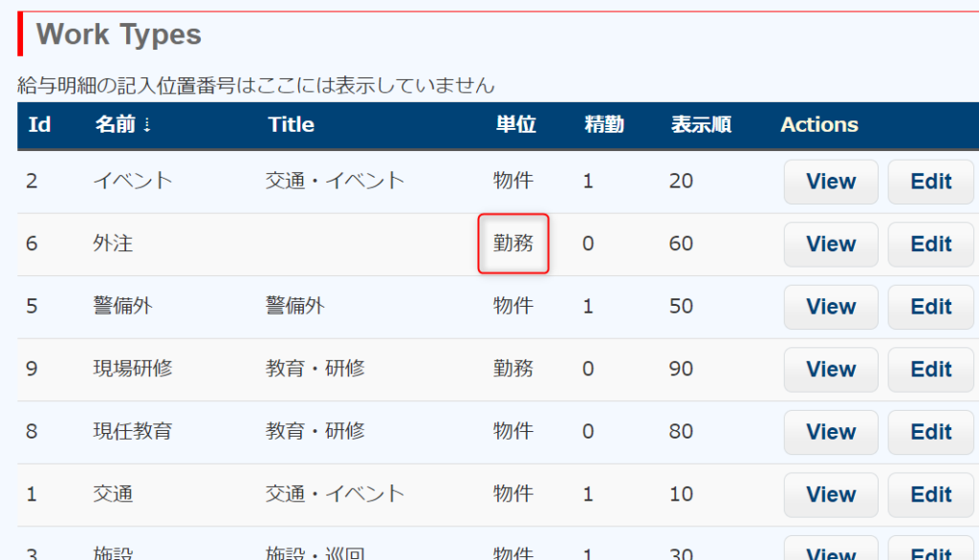The image size is (979, 560).
Task: Click the 名前 column header
Action: 115,125
